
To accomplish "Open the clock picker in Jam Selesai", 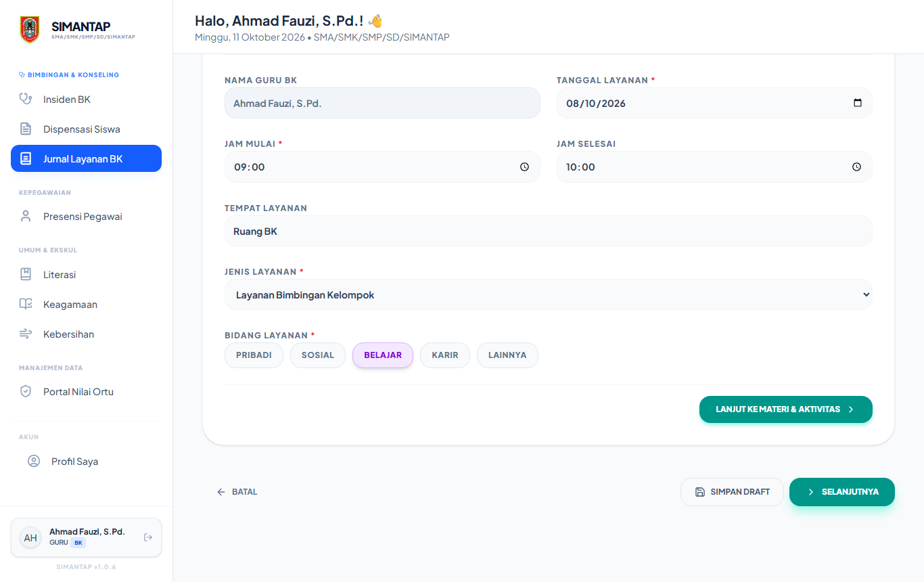I will tap(856, 167).
